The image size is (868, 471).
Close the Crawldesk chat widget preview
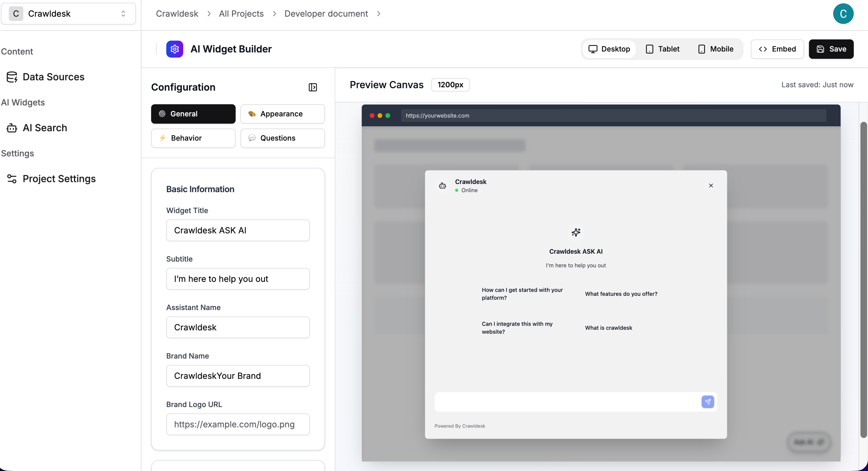[x=711, y=185]
